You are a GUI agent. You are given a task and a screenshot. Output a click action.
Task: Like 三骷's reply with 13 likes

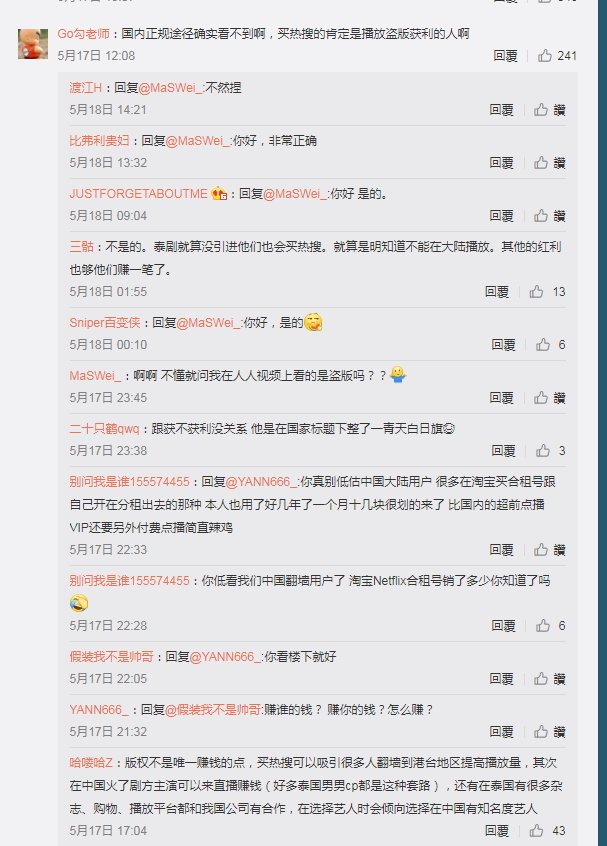pyautogui.click(x=547, y=292)
